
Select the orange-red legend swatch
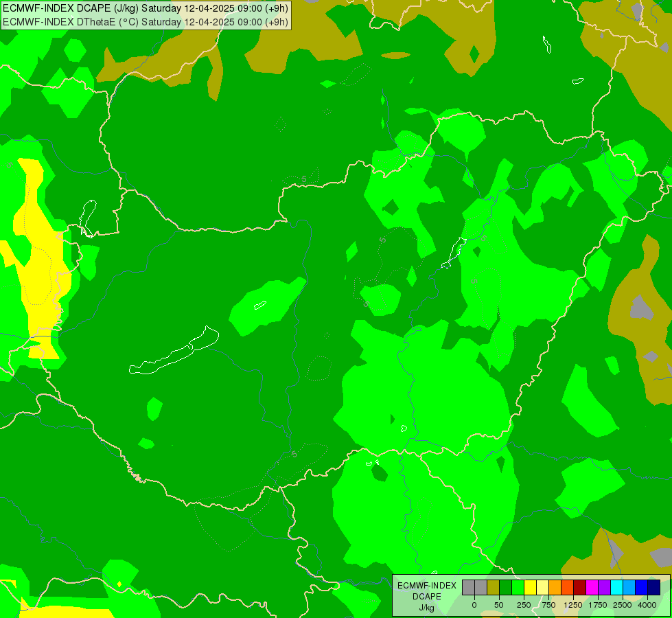[x=568, y=587]
